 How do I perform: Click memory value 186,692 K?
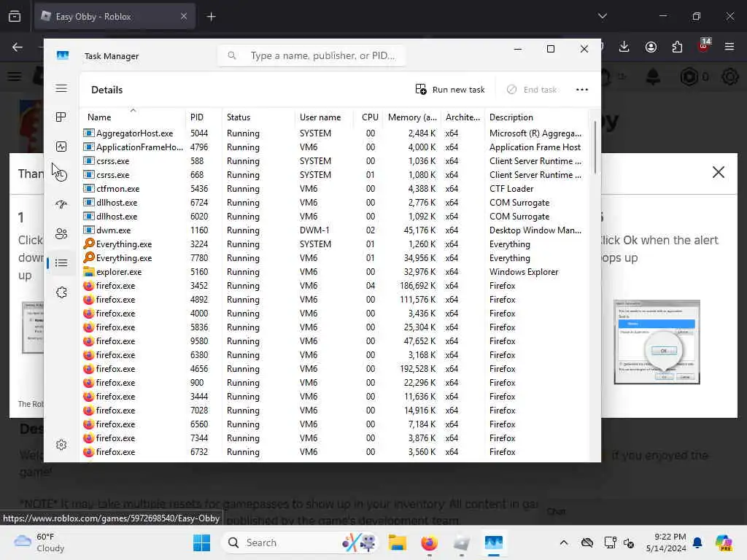coord(417,286)
